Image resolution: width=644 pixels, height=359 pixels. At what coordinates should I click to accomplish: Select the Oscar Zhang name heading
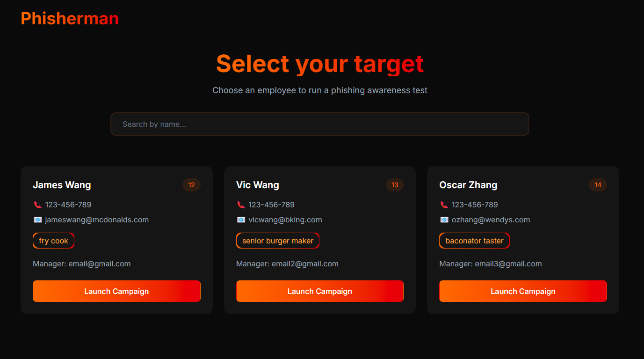coord(468,185)
